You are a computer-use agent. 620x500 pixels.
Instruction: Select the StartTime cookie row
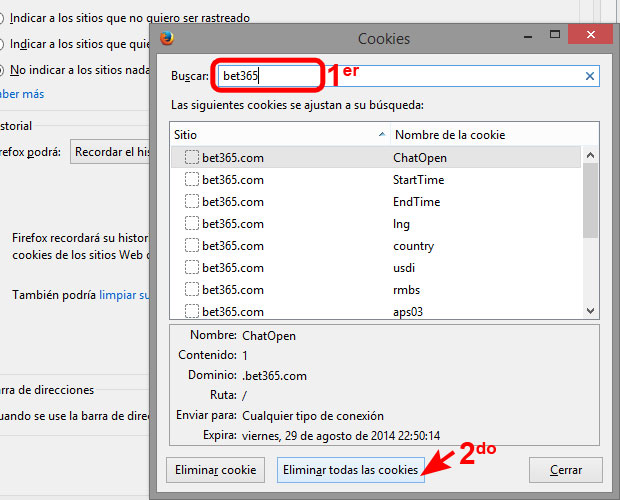(376, 179)
